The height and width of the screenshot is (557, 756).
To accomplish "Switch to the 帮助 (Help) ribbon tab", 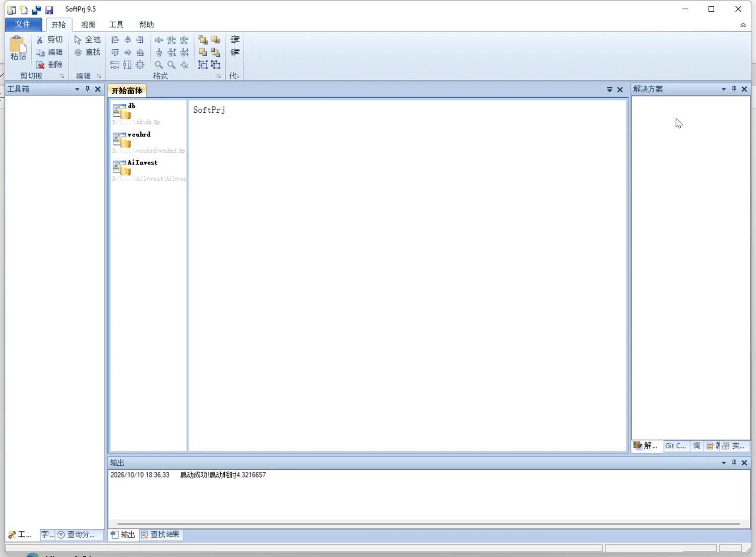I will coord(146,25).
